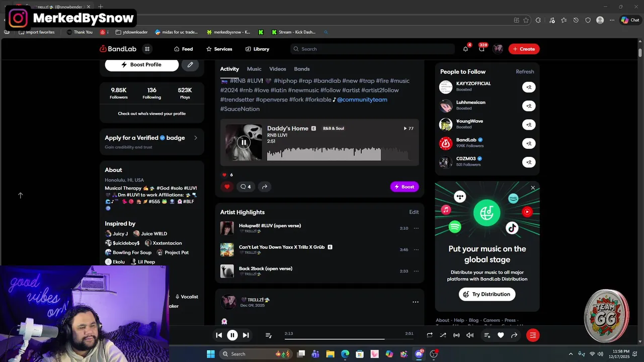Open Library in top navigation

pos(257,49)
